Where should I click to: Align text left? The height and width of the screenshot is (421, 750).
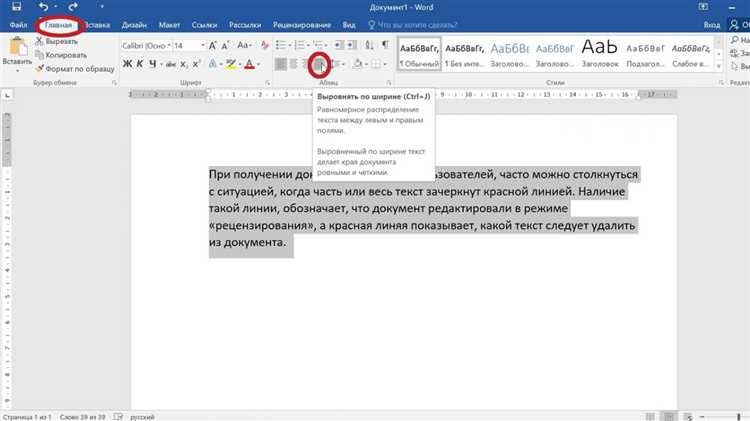(281, 64)
